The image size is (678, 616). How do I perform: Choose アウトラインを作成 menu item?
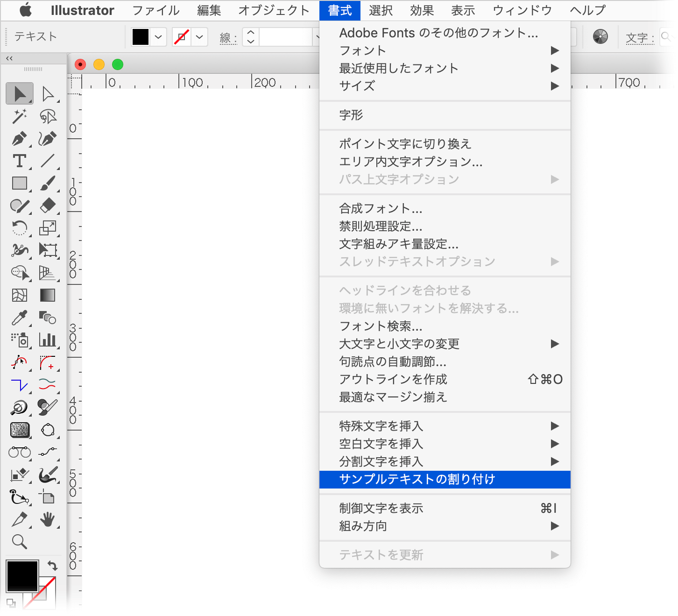coord(445,379)
